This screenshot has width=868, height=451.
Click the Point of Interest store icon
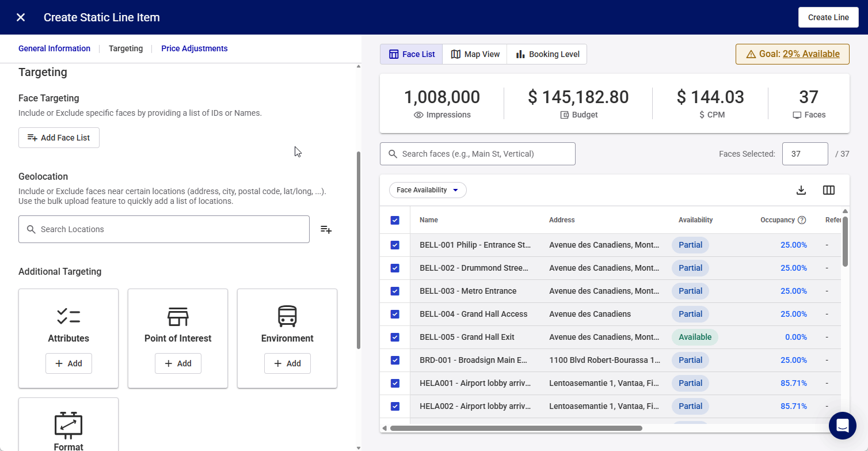pyautogui.click(x=178, y=316)
